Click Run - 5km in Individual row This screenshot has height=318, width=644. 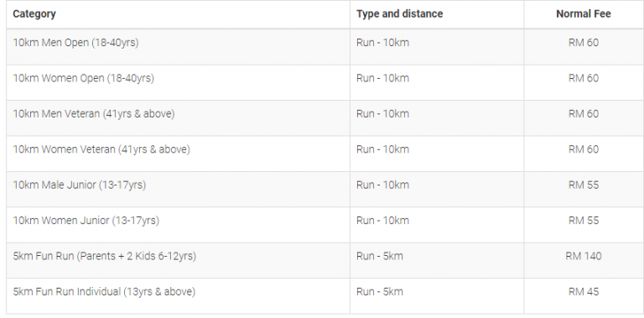tap(380, 292)
